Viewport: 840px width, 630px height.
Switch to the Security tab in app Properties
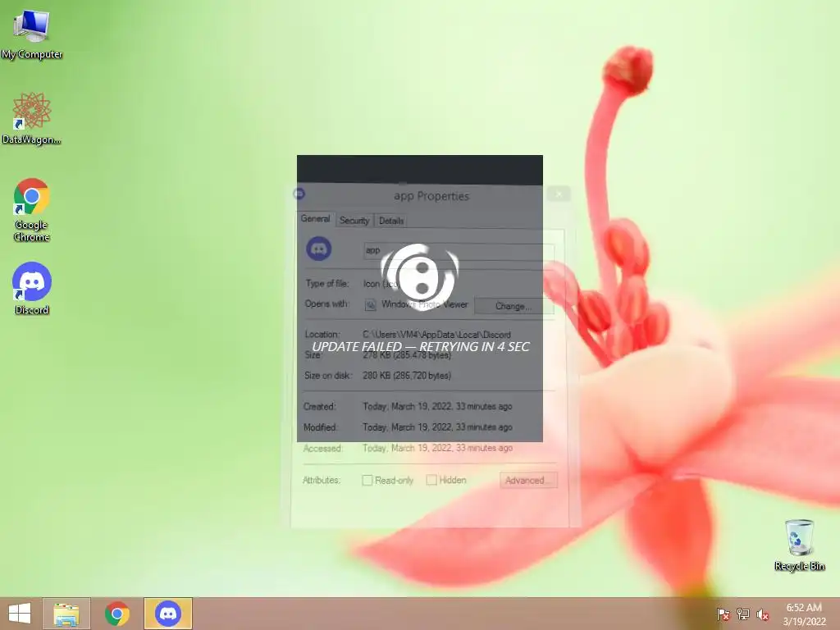click(x=354, y=220)
